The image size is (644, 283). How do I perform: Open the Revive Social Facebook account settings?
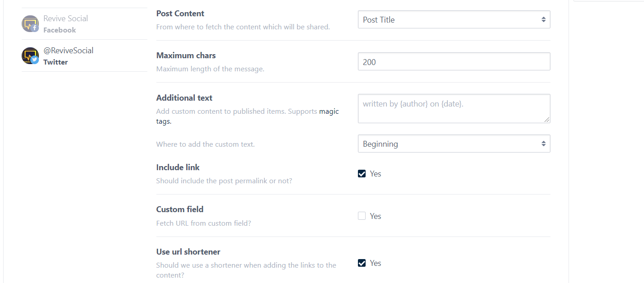[x=84, y=24]
